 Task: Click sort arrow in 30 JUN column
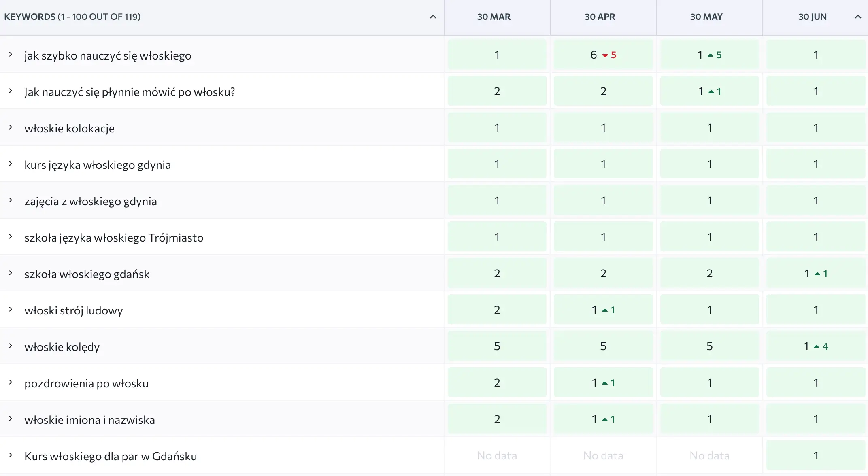point(857,17)
